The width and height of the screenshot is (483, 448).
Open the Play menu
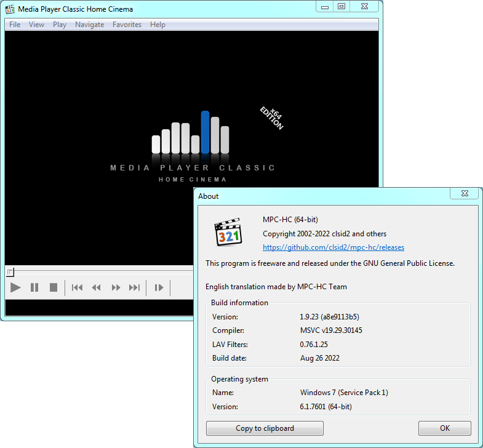[x=60, y=25]
